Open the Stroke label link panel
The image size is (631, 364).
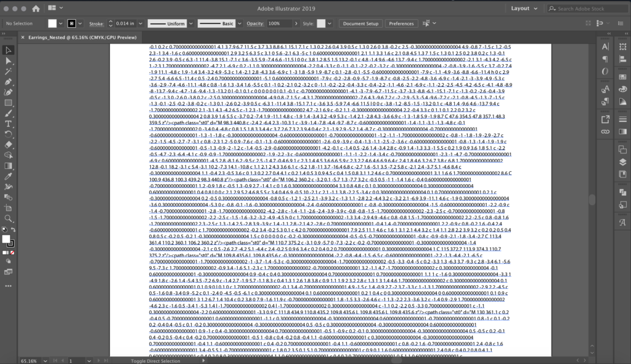point(96,24)
